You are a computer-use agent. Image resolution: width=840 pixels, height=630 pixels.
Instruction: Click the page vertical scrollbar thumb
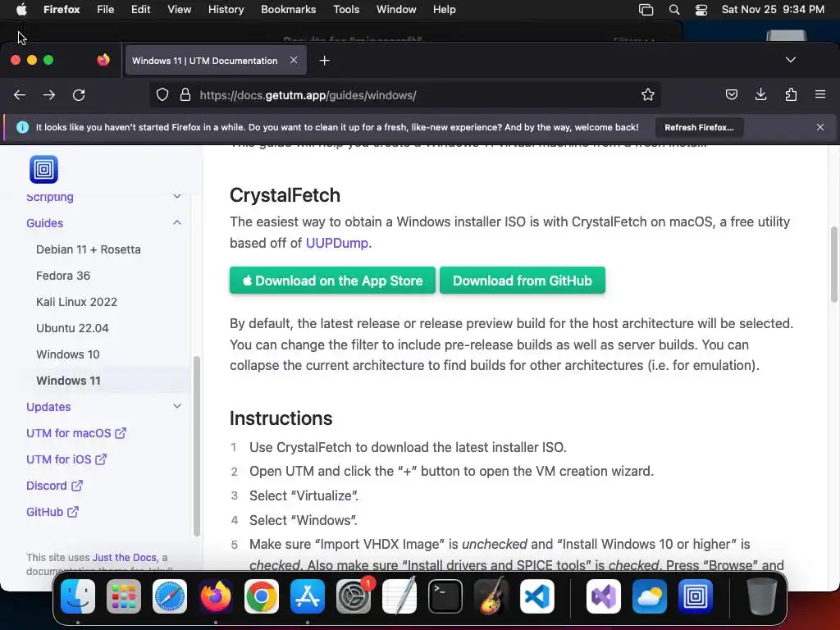pyautogui.click(x=833, y=265)
